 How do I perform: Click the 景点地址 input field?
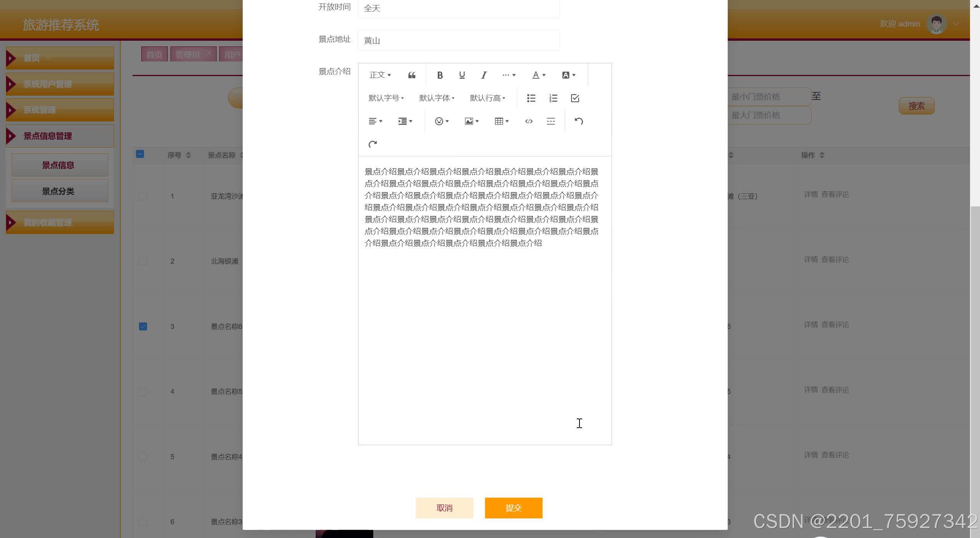click(459, 40)
